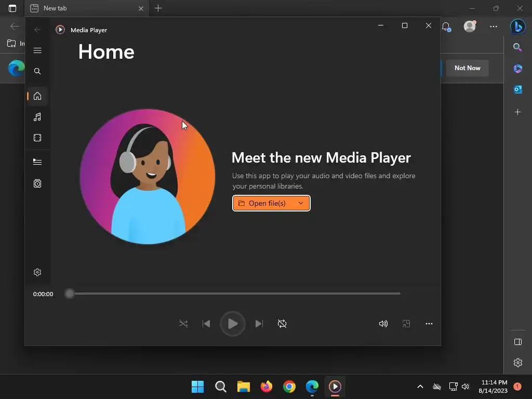Click Not Now button in Edge
Image resolution: width=532 pixels, height=399 pixels.
tap(467, 68)
